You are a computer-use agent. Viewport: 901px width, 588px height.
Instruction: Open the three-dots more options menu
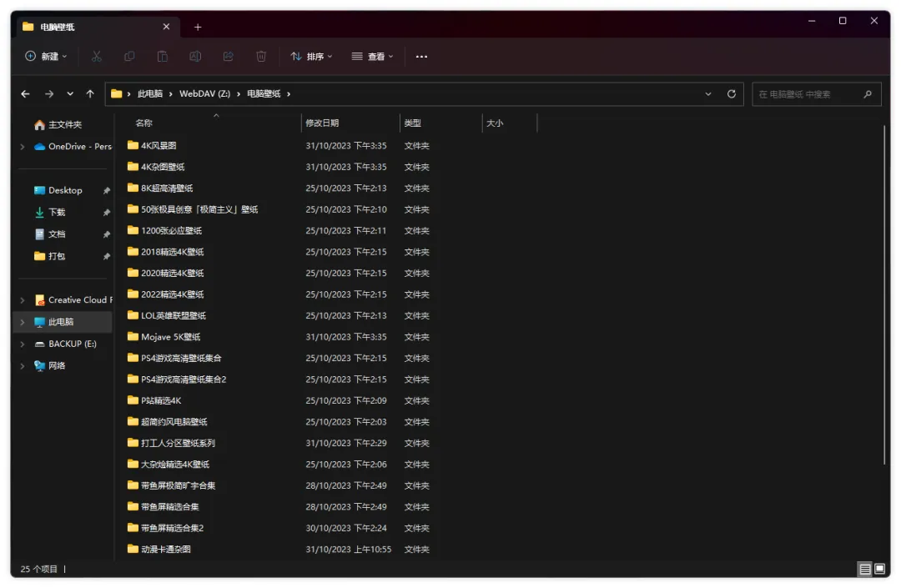pos(421,57)
